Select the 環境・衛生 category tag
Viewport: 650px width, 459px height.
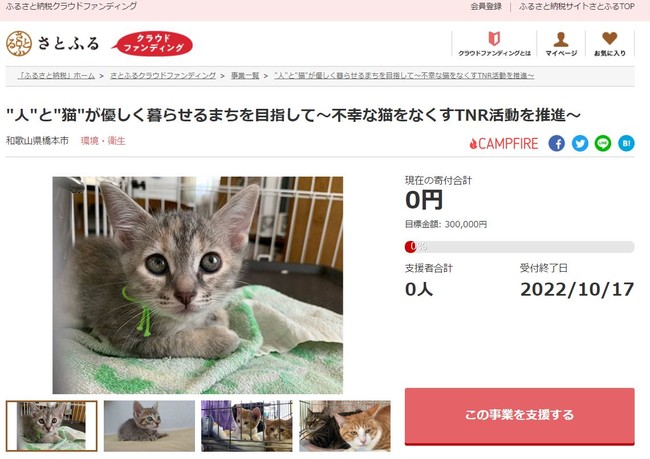103,141
